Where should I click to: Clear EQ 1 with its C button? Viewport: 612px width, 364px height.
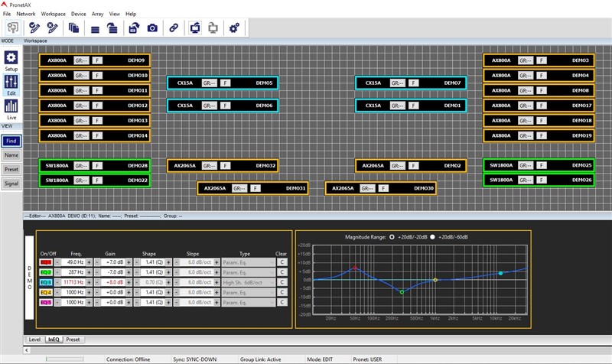tap(282, 262)
